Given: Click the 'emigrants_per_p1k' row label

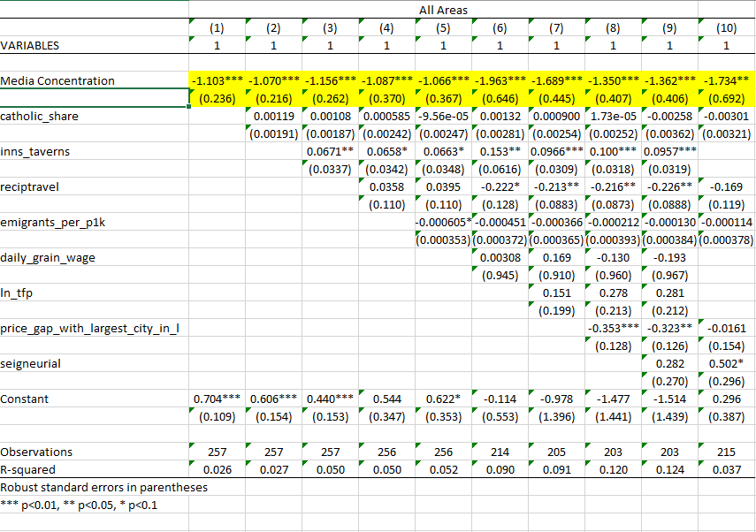Looking at the screenshot, I should point(95,222).
